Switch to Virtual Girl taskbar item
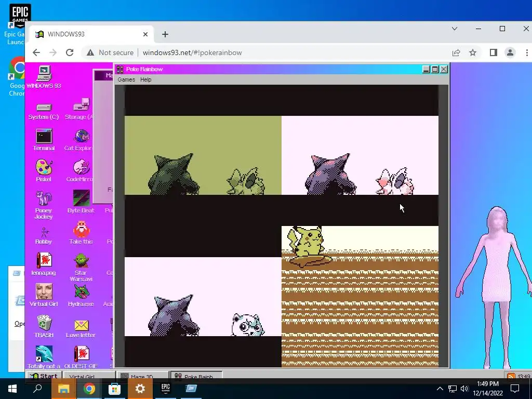 pos(89,376)
